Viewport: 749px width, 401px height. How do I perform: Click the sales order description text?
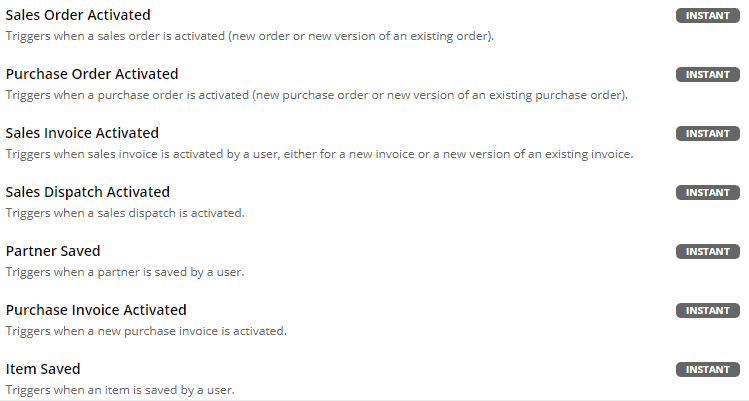pos(250,36)
